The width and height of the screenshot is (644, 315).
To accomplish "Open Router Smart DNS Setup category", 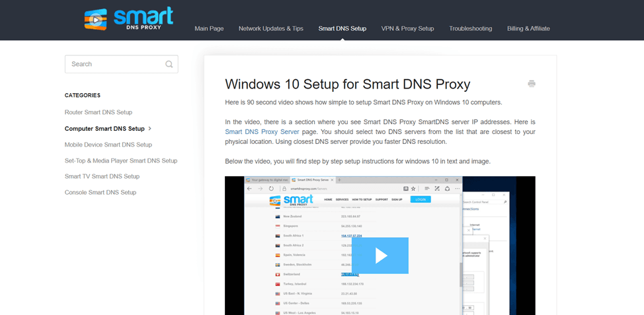I will (99, 112).
